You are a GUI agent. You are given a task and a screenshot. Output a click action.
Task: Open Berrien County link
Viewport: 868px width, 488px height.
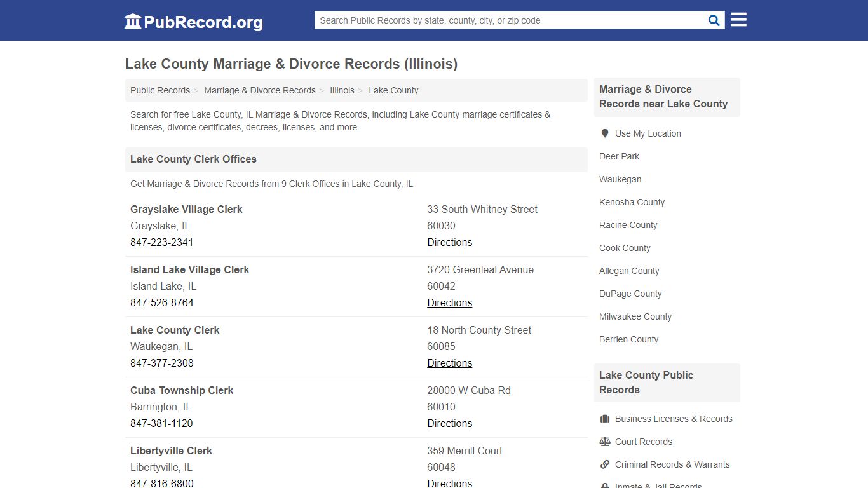[628, 339]
